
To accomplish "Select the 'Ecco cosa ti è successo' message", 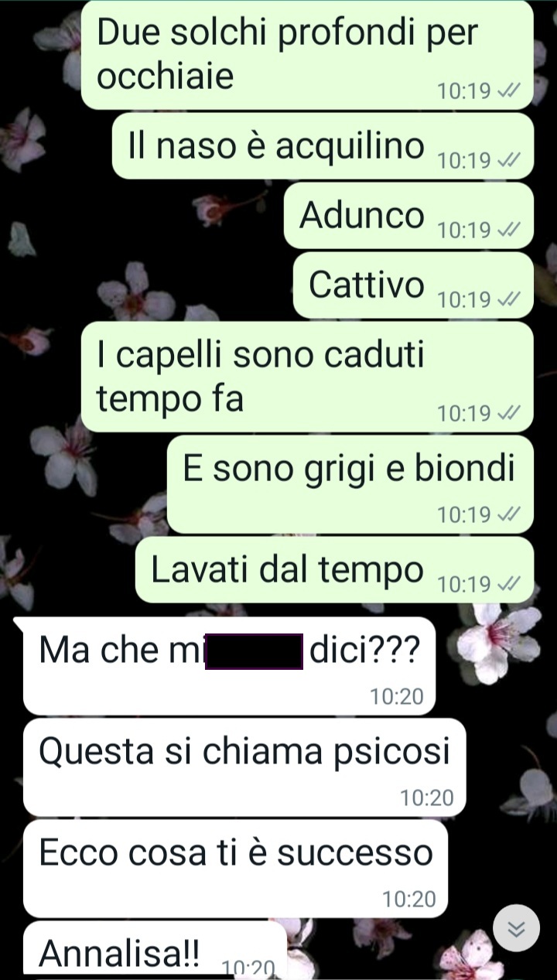I will tap(235, 869).
